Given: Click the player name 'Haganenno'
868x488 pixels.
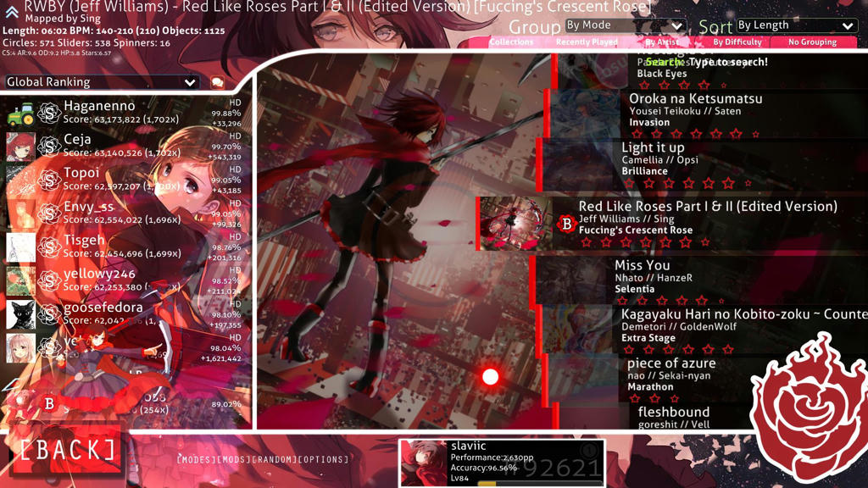Looking at the screenshot, I should click(x=99, y=106).
